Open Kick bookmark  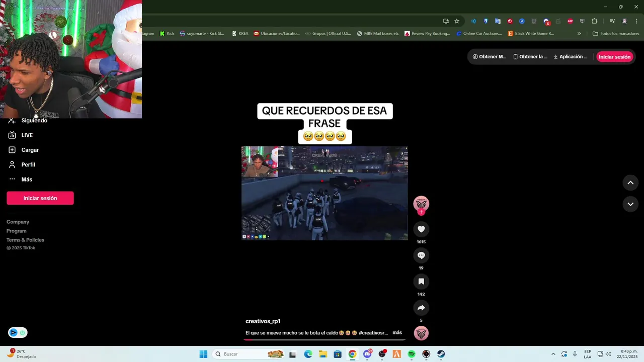[167, 34]
